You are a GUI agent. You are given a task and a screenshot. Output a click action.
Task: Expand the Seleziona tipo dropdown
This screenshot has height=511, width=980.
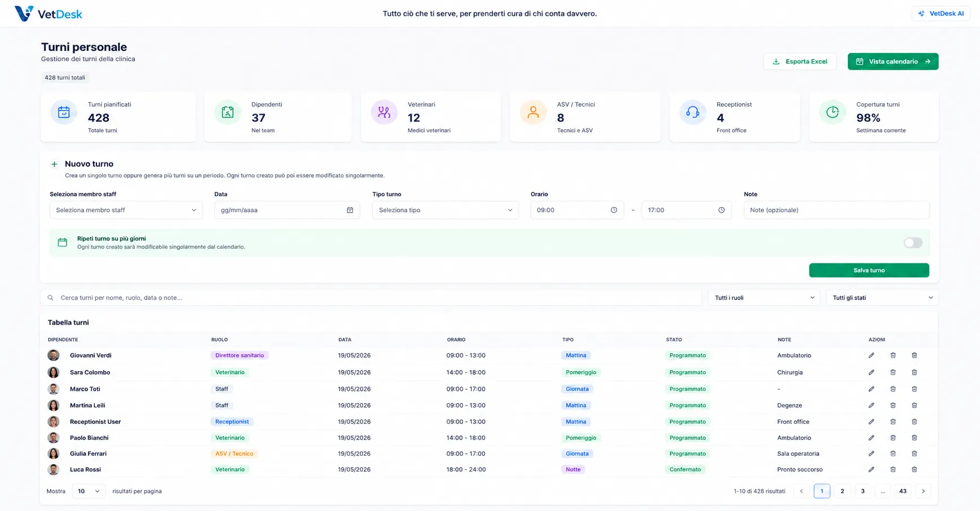[x=445, y=210]
